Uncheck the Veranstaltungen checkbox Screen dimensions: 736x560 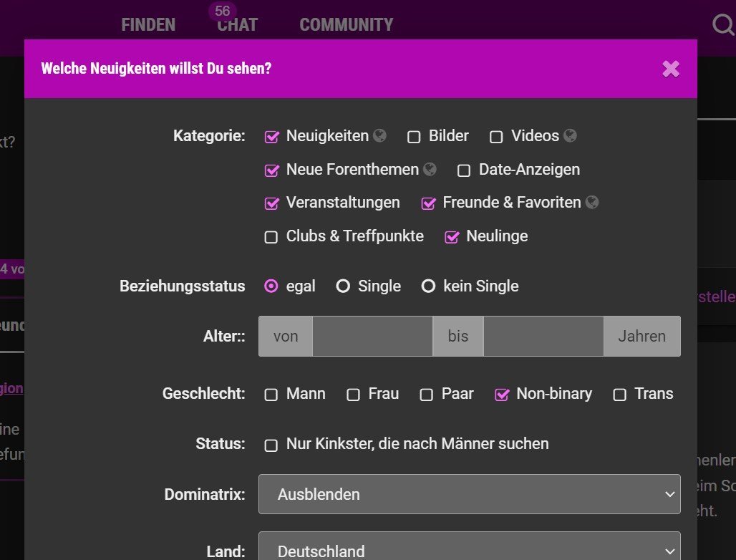coord(271,203)
